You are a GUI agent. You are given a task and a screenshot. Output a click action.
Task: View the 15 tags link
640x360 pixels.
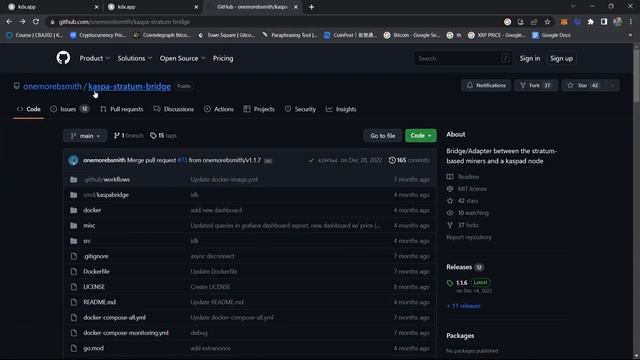[163, 136]
